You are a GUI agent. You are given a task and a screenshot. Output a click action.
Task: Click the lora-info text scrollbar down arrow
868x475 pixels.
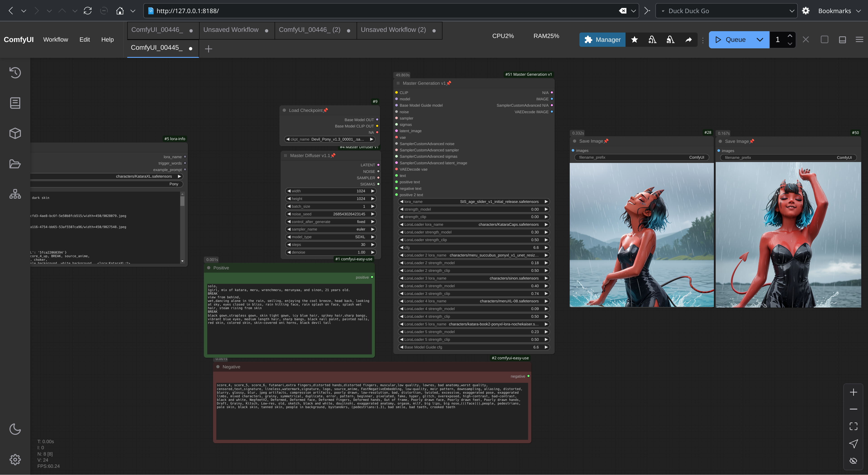(x=182, y=261)
